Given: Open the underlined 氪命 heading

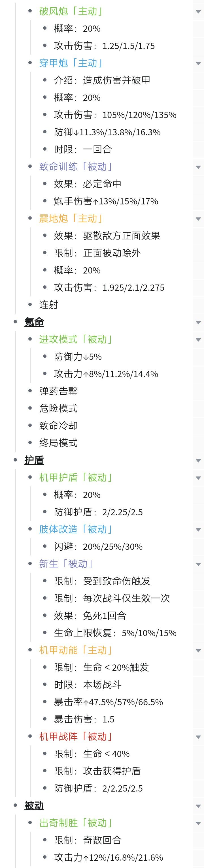Looking at the screenshot, I should (34, 322).
